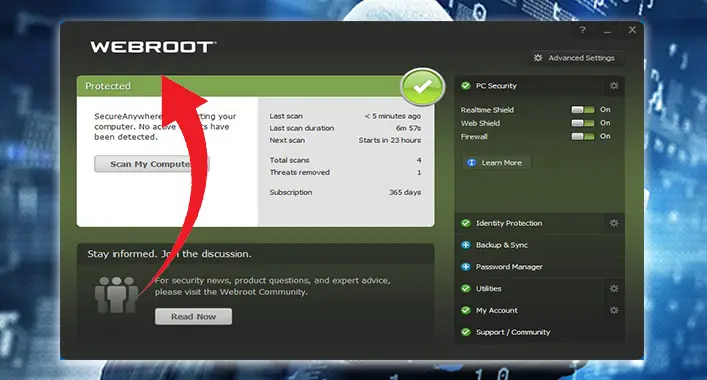This screenshot has height=380, width=707.
Task: Click the 'Total scans' label
Action: 289,160
